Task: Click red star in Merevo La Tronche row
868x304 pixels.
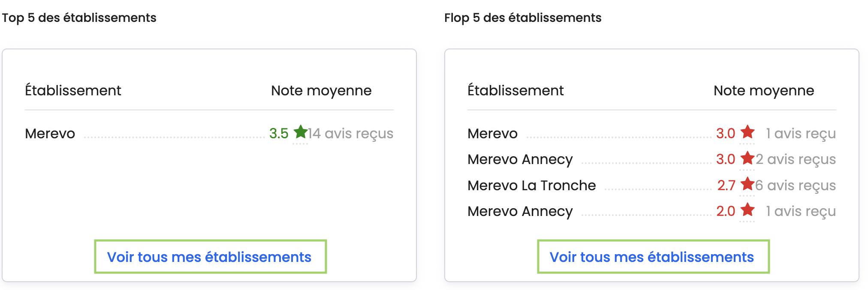Action: 747,184
